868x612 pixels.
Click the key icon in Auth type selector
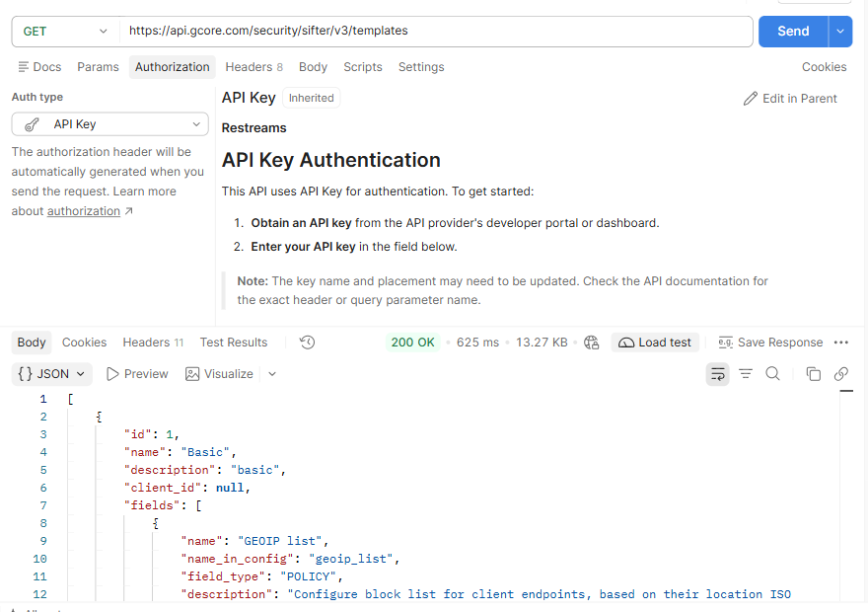(x=33, y=124)
